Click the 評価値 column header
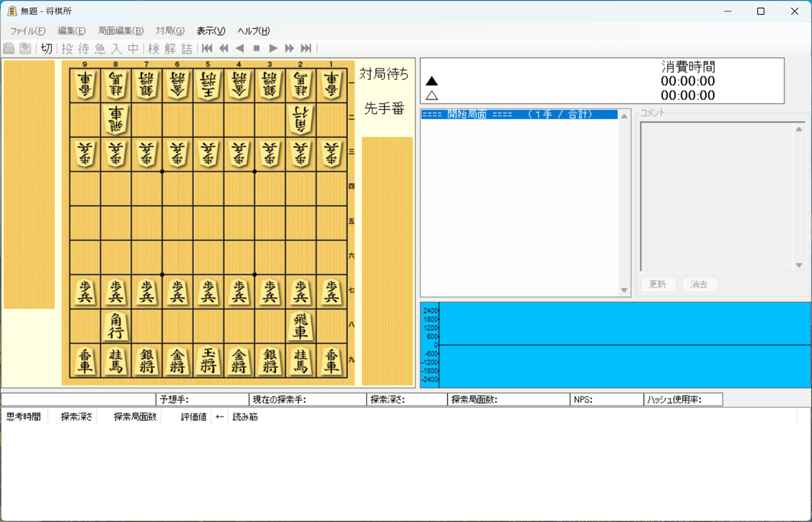Viewport: 812px width, 522px height. coord(193,417)
